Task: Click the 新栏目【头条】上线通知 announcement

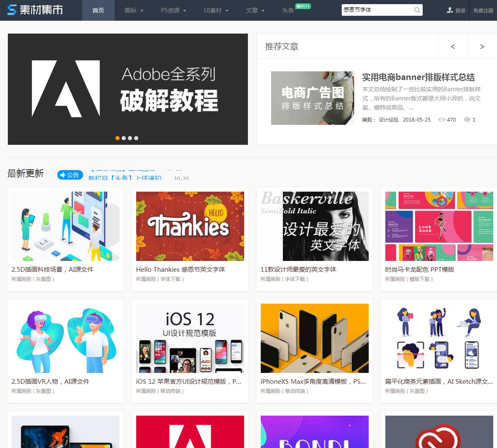Action: (125, 178)
